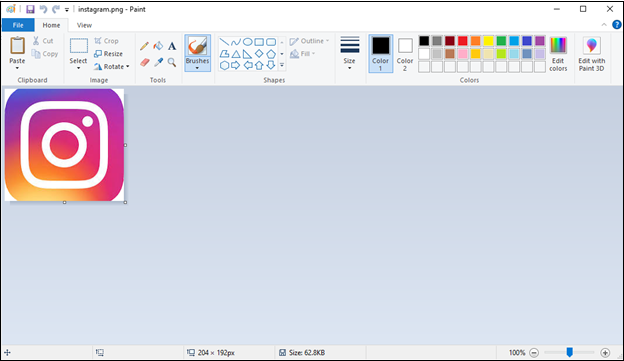The height and width of the screenshot is (361, 624).
Task: Pick the green color swatch
Action: click(501, 41)
